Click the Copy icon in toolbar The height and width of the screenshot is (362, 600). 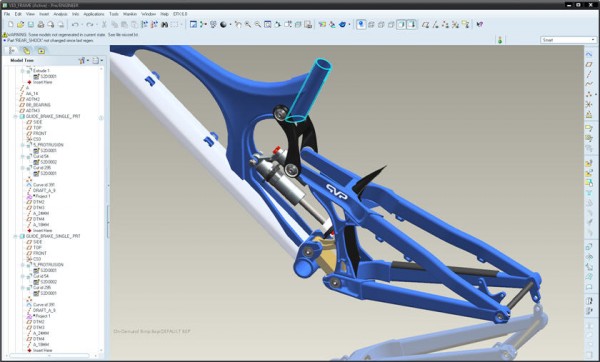pos(114,24)
